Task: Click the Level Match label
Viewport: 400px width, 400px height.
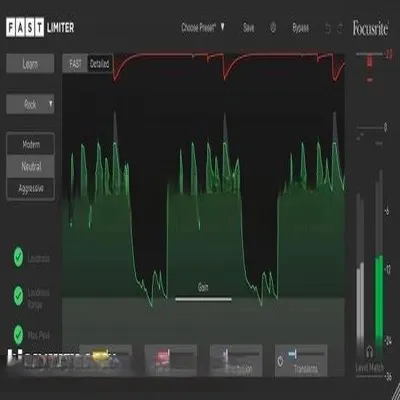Action: point(370,368)
